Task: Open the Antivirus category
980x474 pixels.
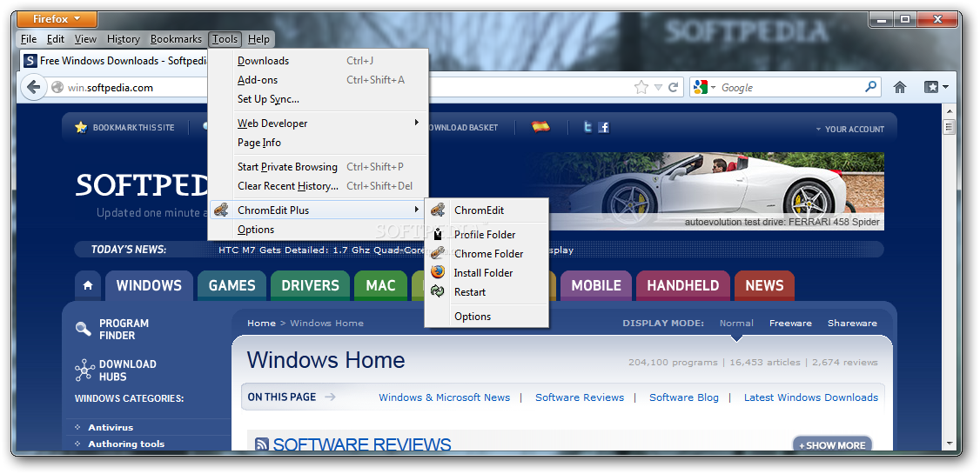Action: [111, 427]
